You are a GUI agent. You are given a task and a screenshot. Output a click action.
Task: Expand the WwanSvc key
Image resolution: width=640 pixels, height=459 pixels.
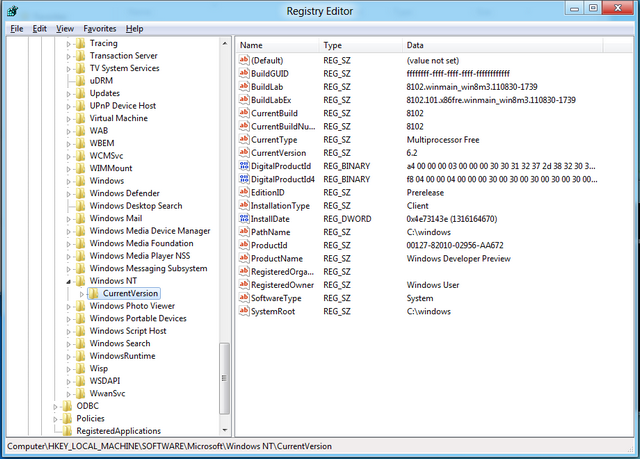coord(69,394)
